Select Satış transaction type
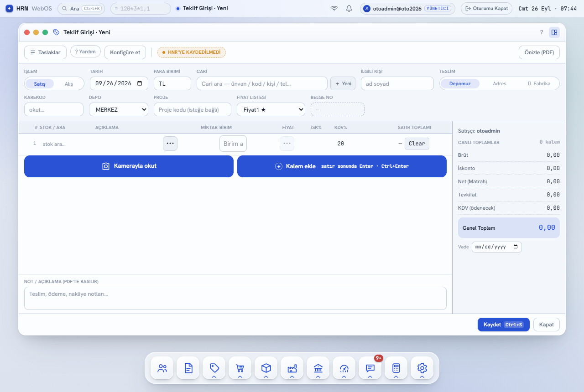This screenshot has height=392, width=584. point(40,84)
